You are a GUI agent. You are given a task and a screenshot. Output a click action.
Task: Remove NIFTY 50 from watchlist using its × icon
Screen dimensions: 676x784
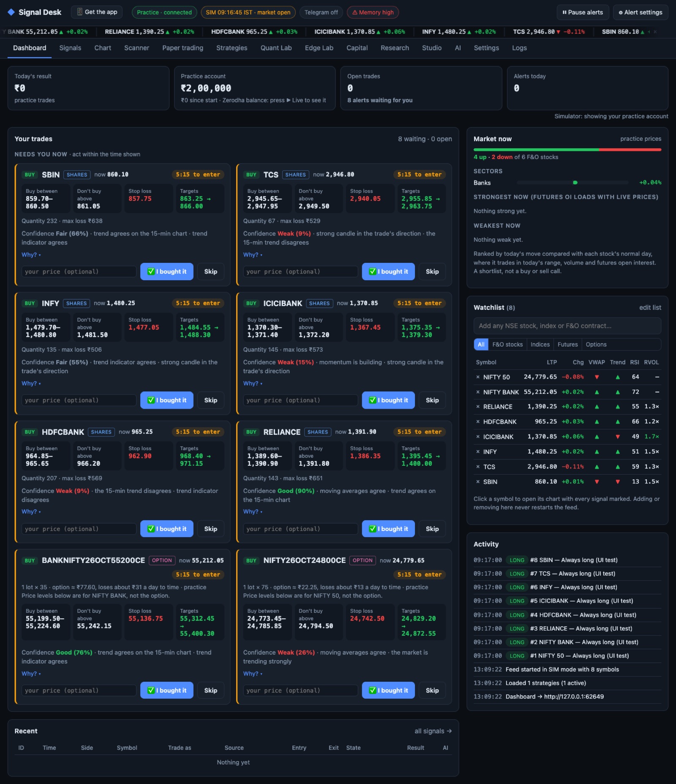478,377
